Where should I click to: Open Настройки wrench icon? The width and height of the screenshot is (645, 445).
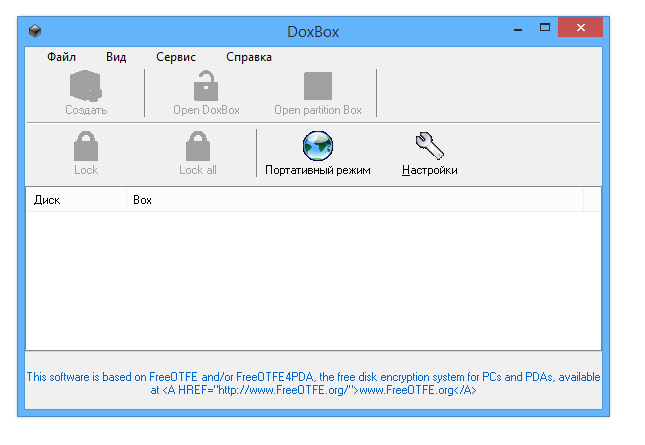pyautogui.click(x=429, y=146)
